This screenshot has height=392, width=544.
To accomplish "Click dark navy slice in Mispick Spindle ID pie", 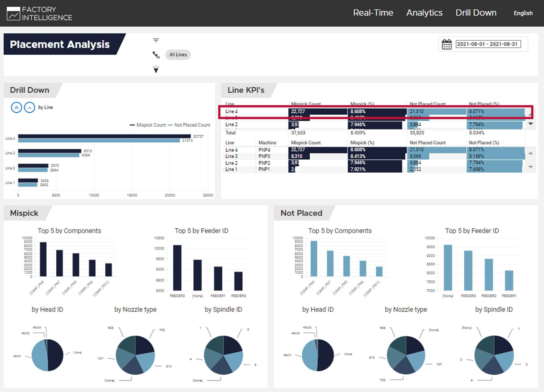I will click(232, 345).
